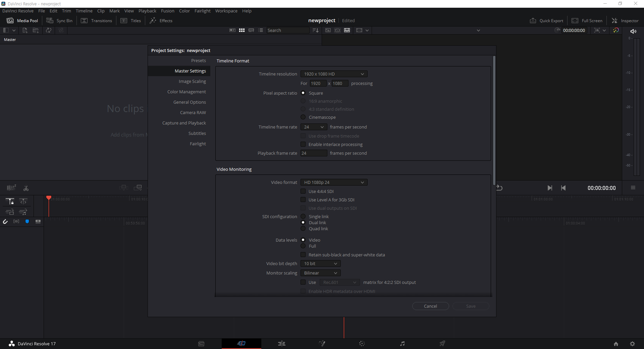The width and height of the screenshot is (644, 349).
Task: Open the Sync Bin panel
Action: [59, 20]
